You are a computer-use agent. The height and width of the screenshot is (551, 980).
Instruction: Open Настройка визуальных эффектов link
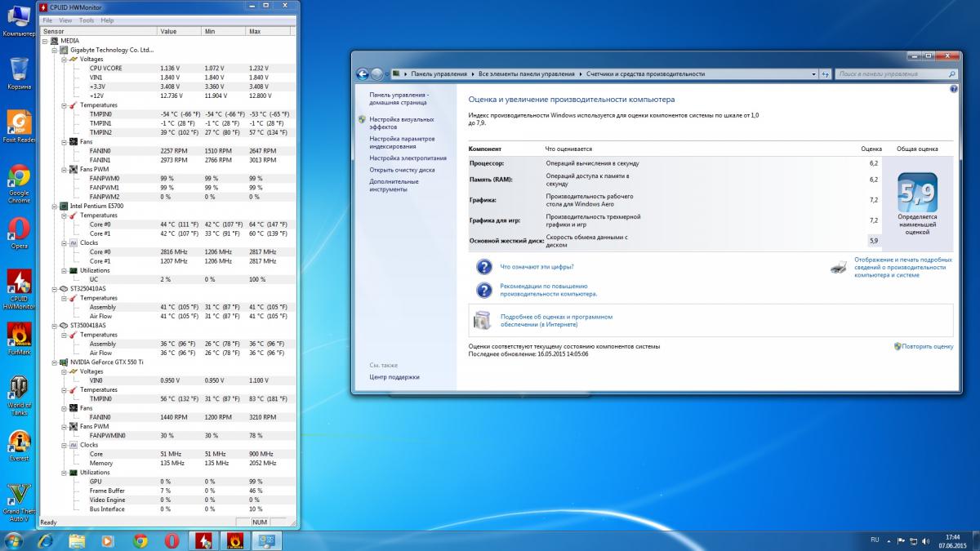401,123
